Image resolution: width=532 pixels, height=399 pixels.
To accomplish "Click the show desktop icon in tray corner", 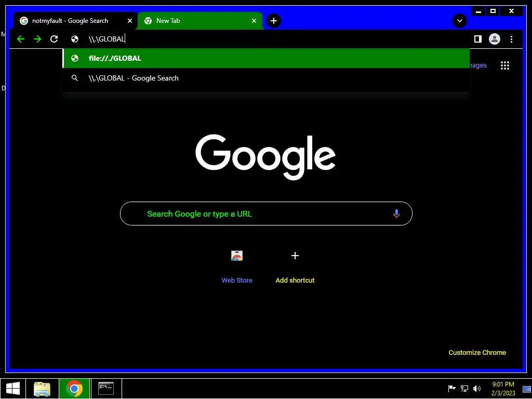I will (x=527, y=389).
